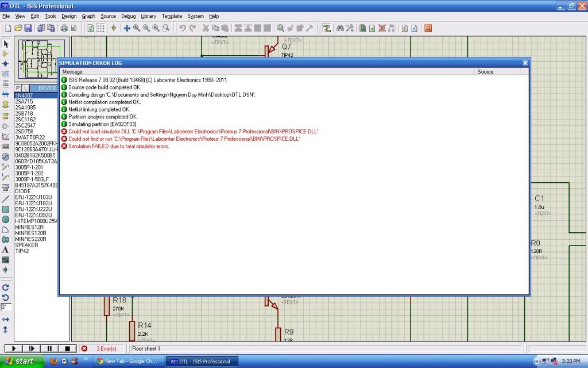Select the 2D Line graphics tool
588x368 pixels.
6,199
